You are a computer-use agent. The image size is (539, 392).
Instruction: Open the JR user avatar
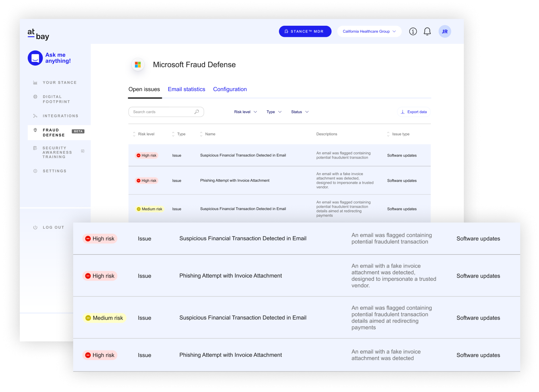pyautogui.click(x=445, y=32)
